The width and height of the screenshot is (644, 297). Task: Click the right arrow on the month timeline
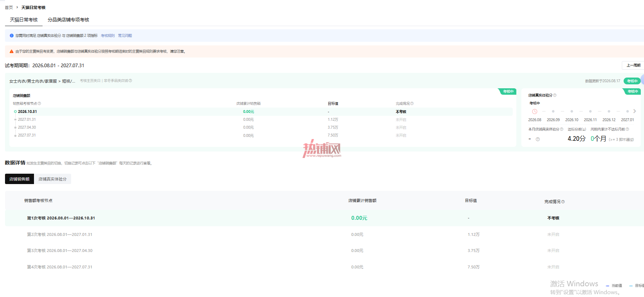[635, 111]
